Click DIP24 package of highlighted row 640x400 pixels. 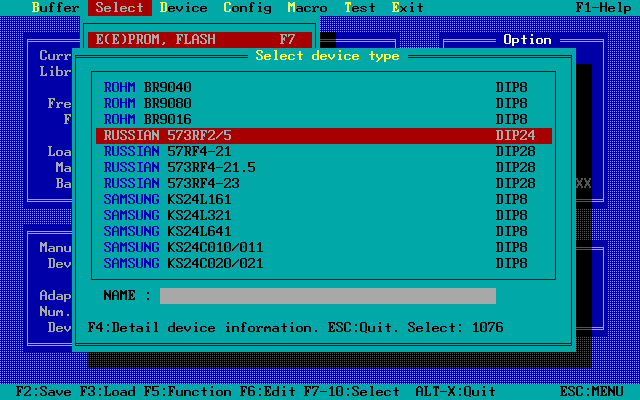[516, 136]
